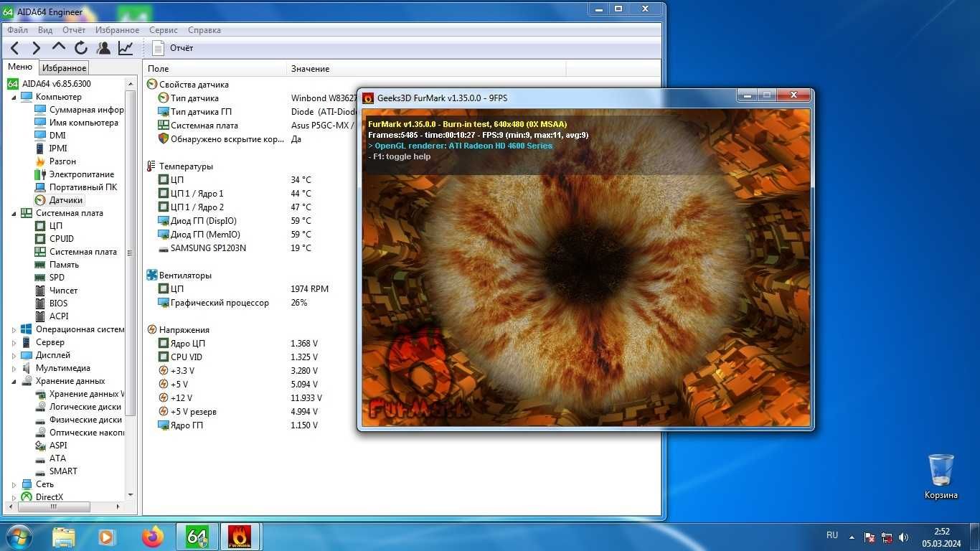Open the Отчёт menu in the menu bar
Screen dimensions: 980x551
pos(74,30)
